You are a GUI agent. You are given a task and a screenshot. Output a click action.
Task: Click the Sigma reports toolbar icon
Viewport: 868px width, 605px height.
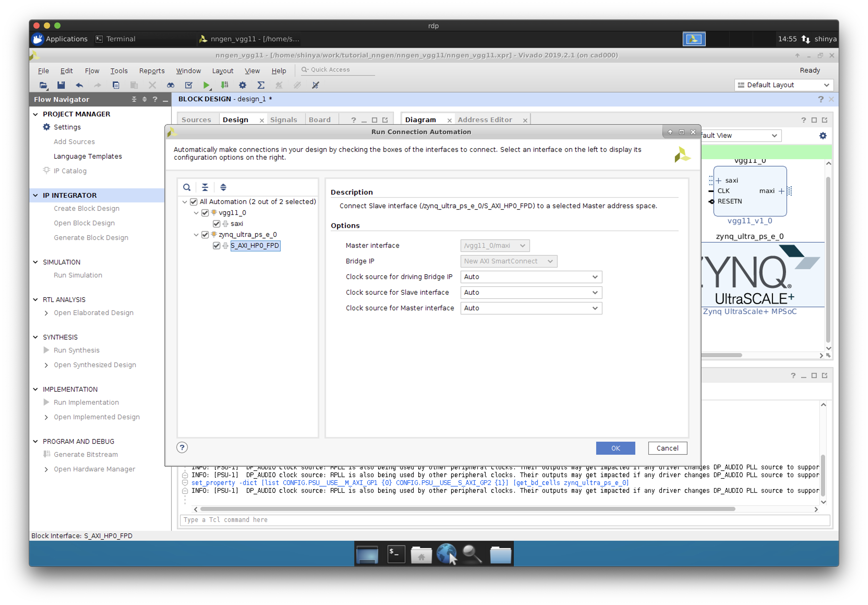(261, 85)
